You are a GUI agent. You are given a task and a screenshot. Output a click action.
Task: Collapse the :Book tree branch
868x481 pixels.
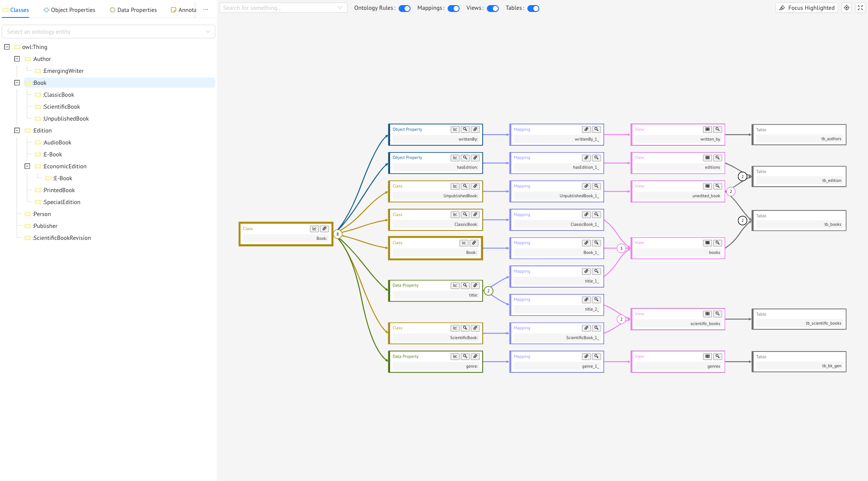17,83
